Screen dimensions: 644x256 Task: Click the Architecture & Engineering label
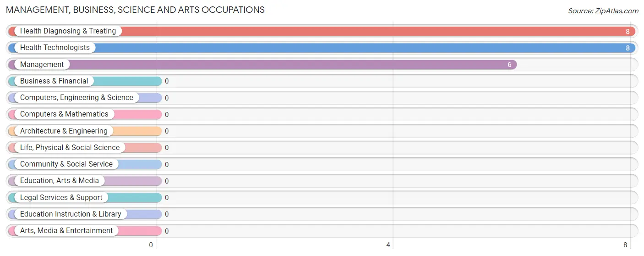coord(64,131)
